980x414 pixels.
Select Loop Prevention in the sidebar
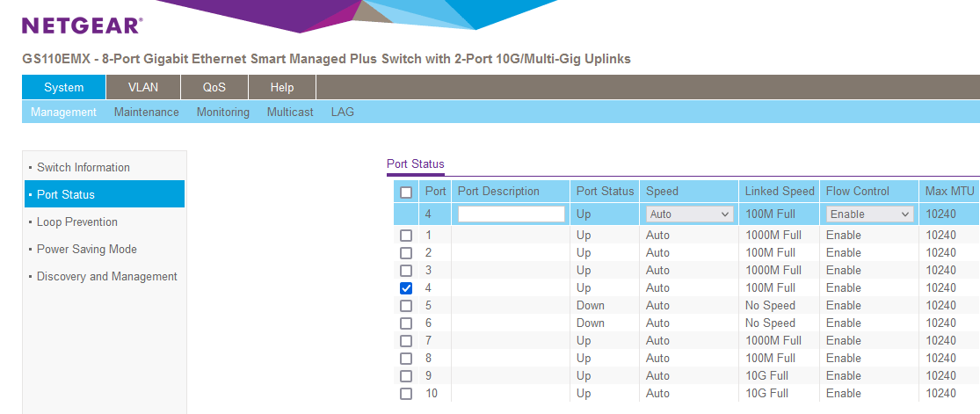pos(77,222)
